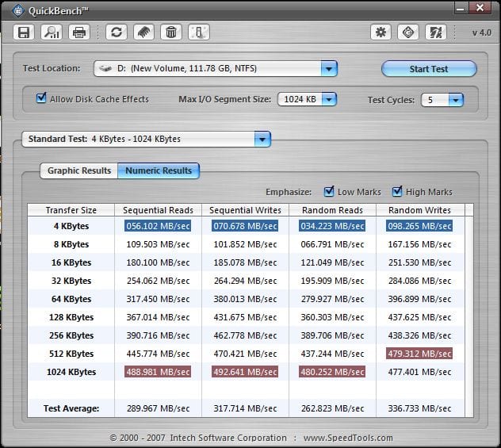Click the Sequential Reads column header
The height and width of the screenshot is (448, 501).
pos(158,210)
